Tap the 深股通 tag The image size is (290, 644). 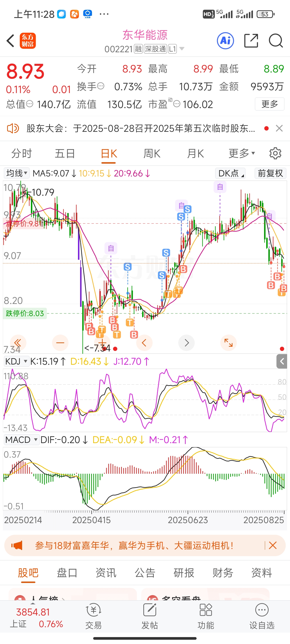155,49
